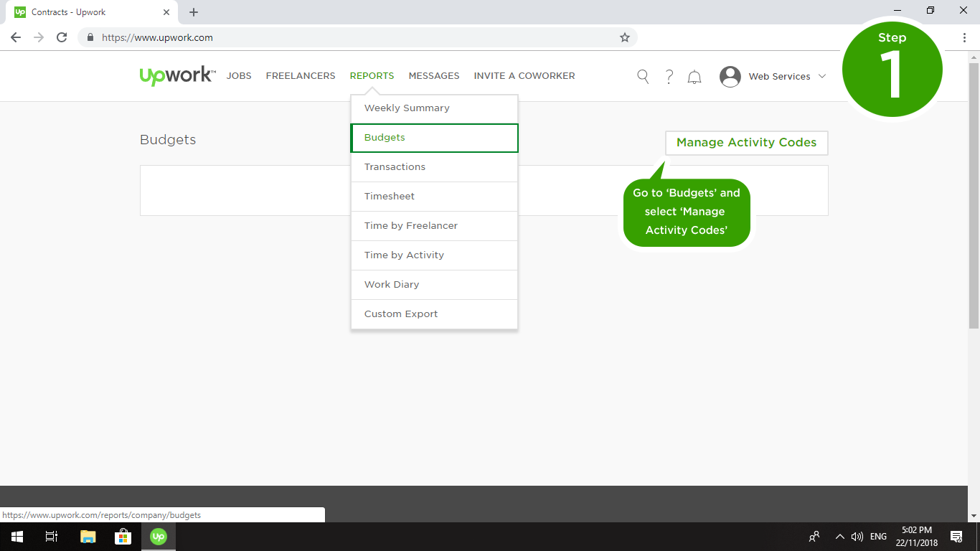
Task: Bookmark this page with the star icon
Action: click(x=625, y=37)
